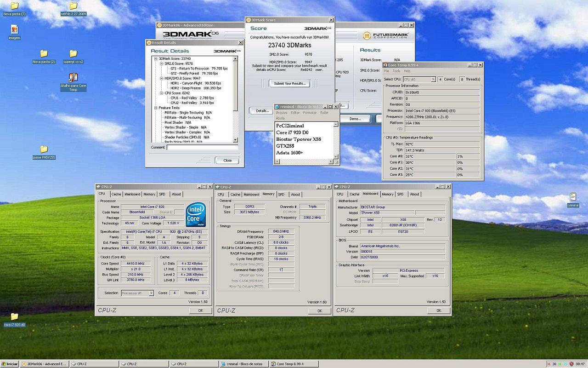Open Tools menu in Core Temp
Image resolution: width=588 pixels, height=368 pixels.
(x=396, y=71)
